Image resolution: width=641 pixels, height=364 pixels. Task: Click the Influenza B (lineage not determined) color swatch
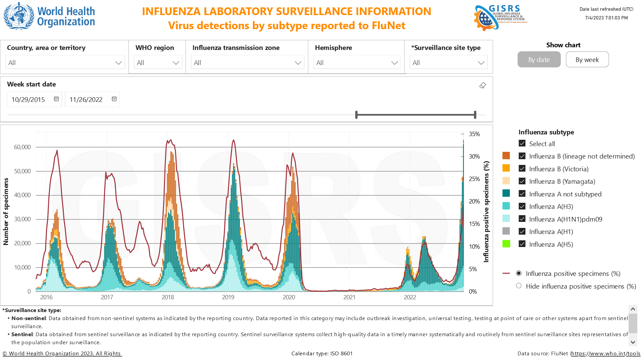pyautogui.click(x=506, y=156)
